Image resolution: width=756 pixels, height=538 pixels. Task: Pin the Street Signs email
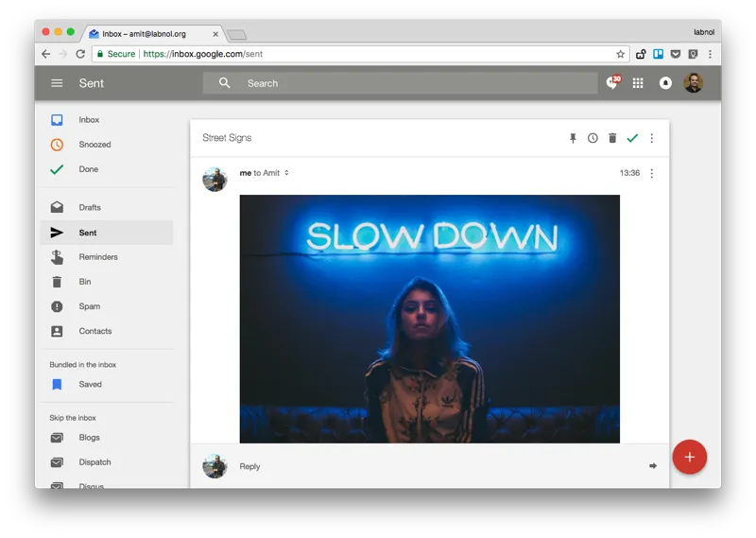click(573, 138)
